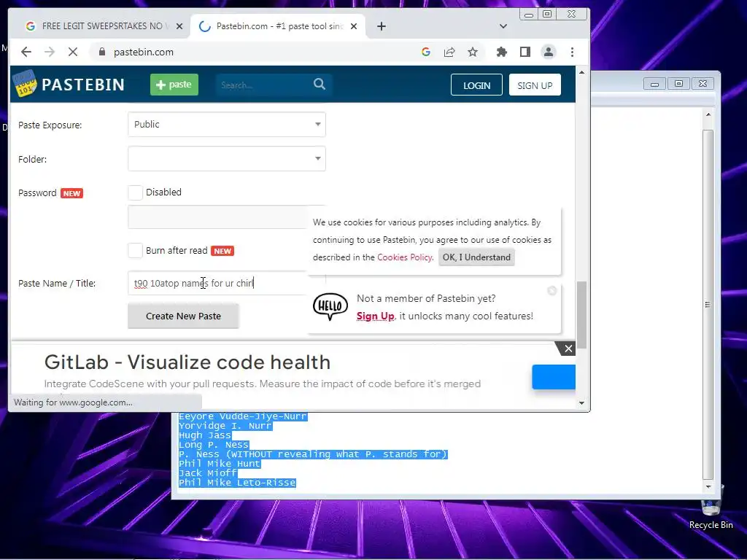Image resolution: width=747 pixels, height=560 pixels.
Task: Open the tab search chevron
Action: (x=503, y=26)
